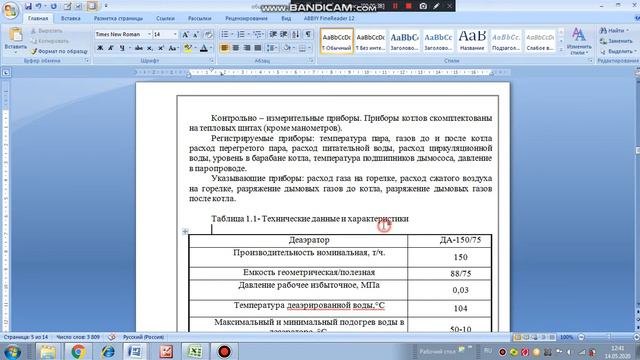The width and height of the screenshot is (640, 360).
Task: Open the round Office button menu
Action: click(x=10, y=10)
